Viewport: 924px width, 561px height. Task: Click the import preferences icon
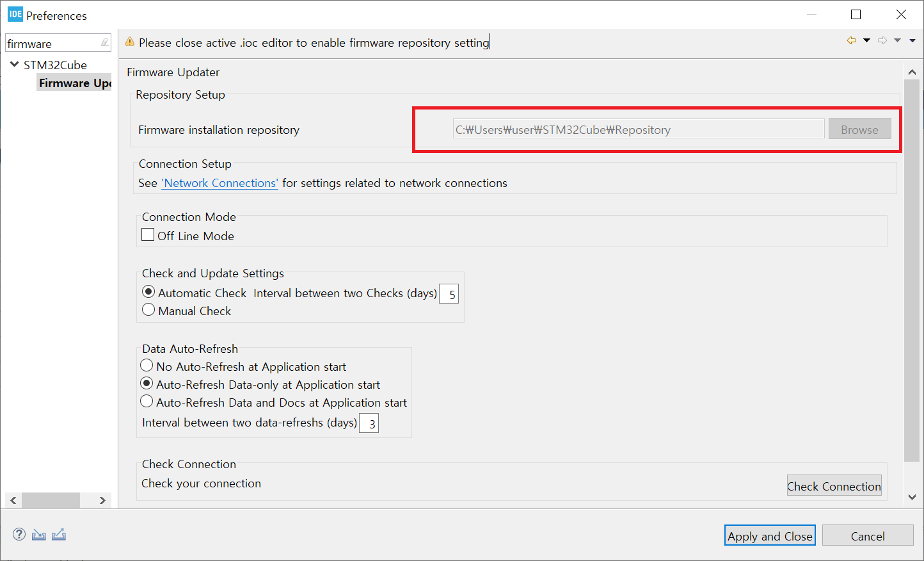point(39,534)
